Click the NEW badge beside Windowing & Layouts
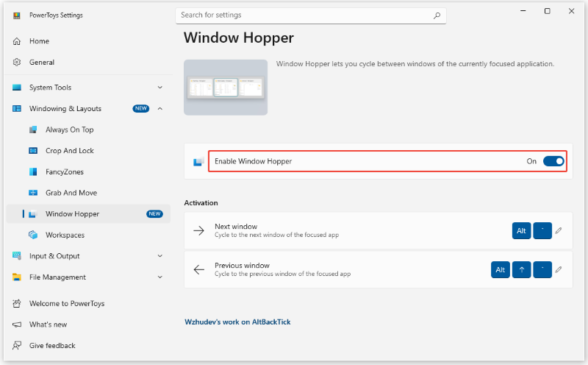This screenshot has width=588, height=365. pos(141,108)
